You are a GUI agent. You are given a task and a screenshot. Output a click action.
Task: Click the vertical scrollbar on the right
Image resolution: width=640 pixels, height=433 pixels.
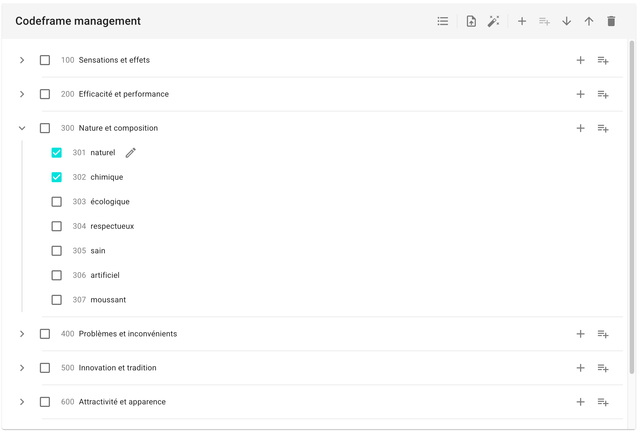click(631, 200)
